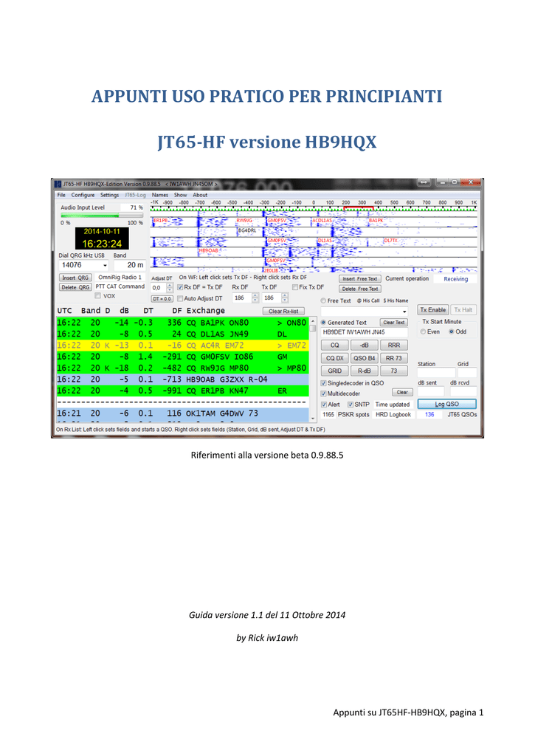Click the CQ message button
Image resolution: width=535 pixels, height=756 pixels.
tap(334, 346)
